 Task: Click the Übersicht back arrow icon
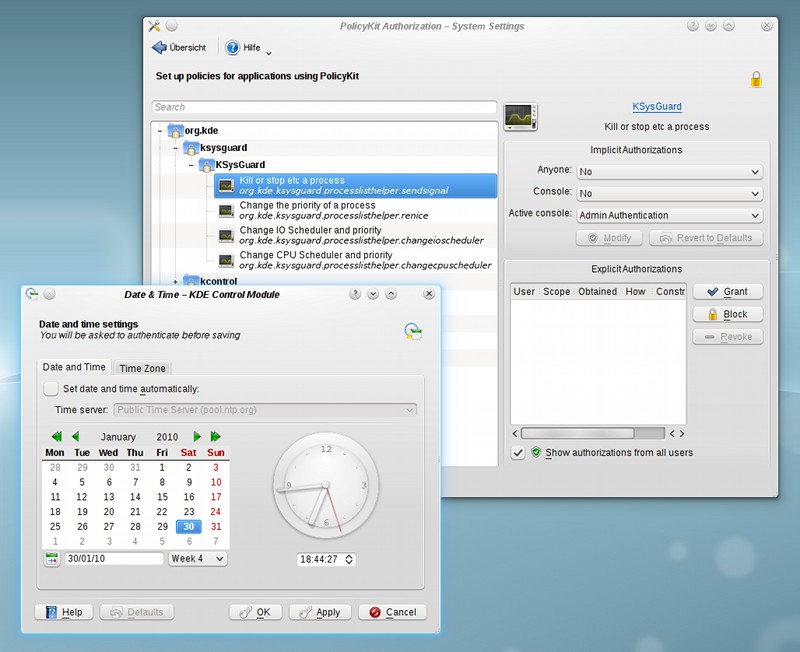coord(159,47)
